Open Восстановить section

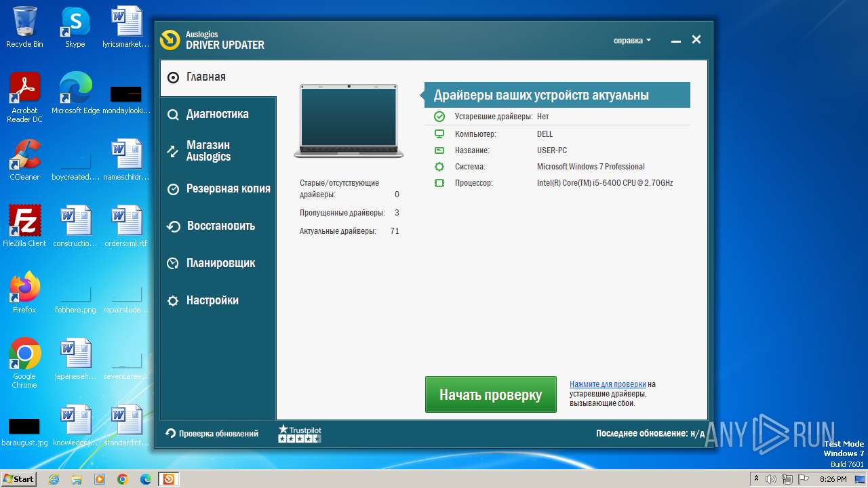click(218, 226)
